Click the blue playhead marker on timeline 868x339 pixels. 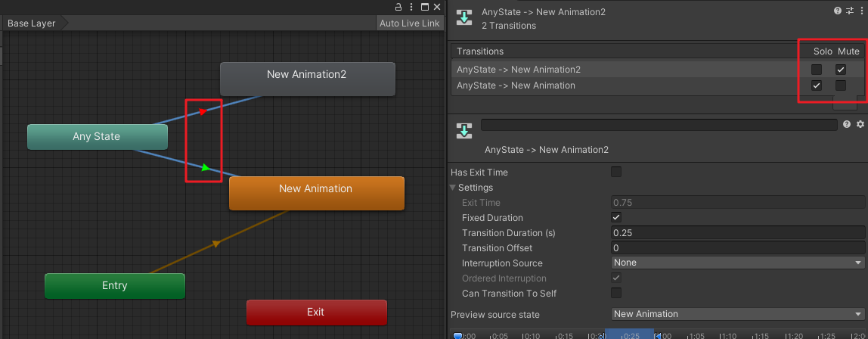click(x=458, y=335)
